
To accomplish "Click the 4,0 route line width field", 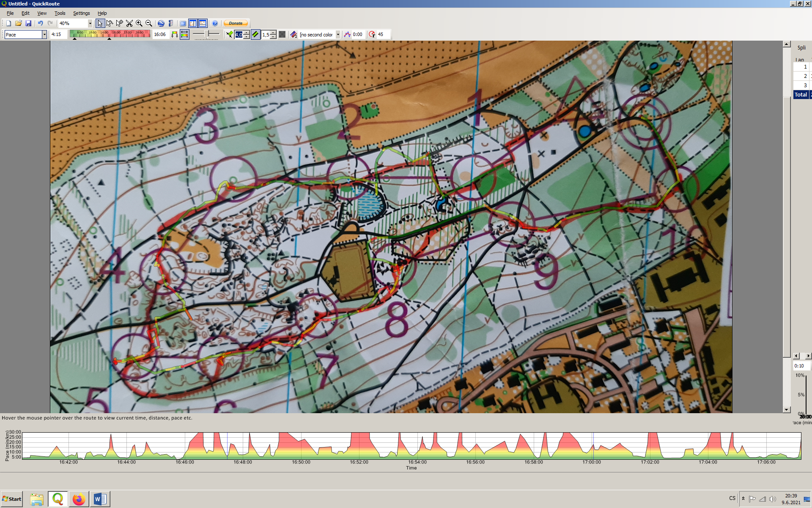I will pyautogui.click(x=239, y=35).
